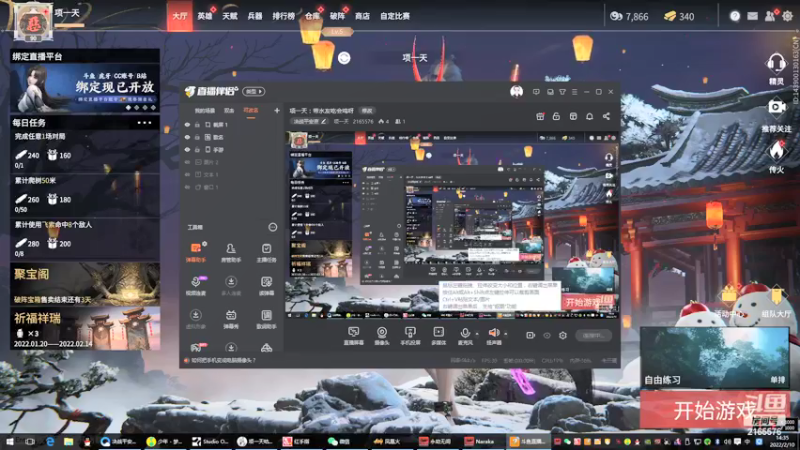800x450 pixels.
Task: Show the hidden 图片 2 source
Action: tap(187, 162)
